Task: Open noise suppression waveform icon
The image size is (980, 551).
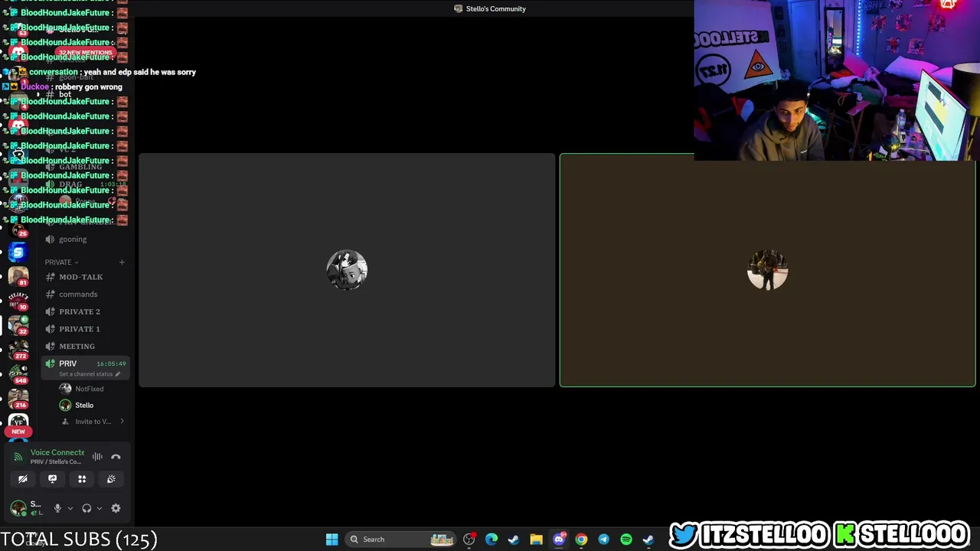Action: tap(97, 457)
